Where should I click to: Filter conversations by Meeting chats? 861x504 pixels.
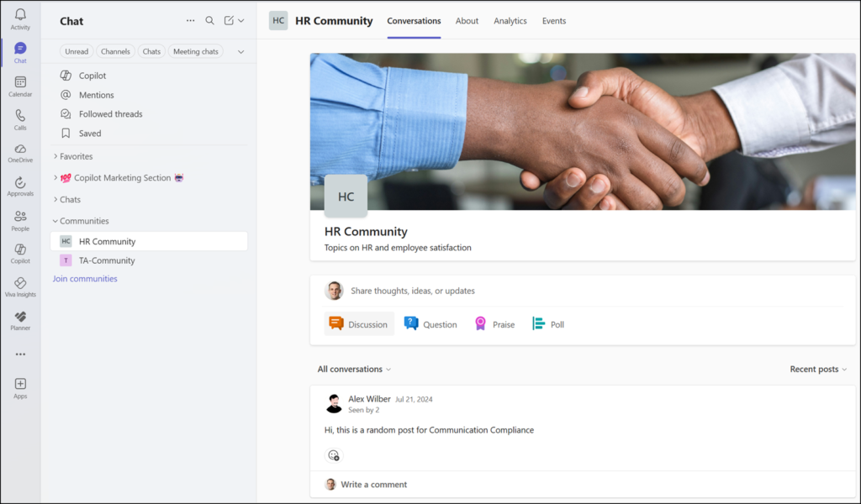pyautogui.click(x=195, y=50)
